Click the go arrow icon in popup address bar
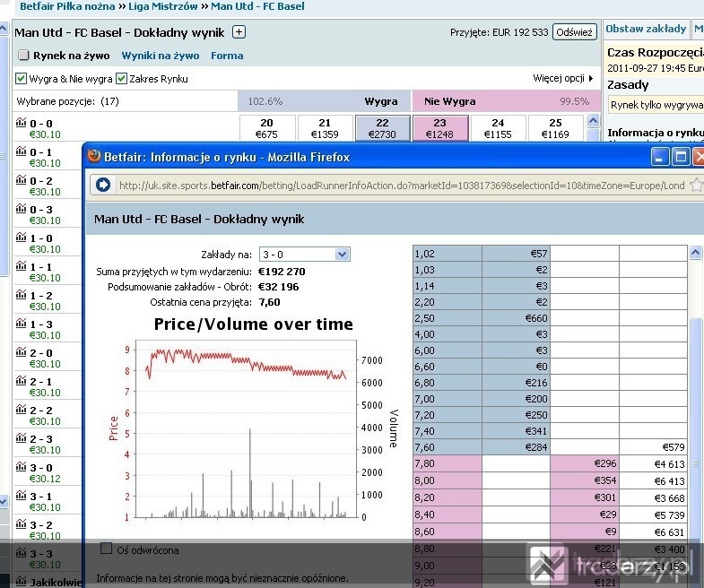 point(103,185)
